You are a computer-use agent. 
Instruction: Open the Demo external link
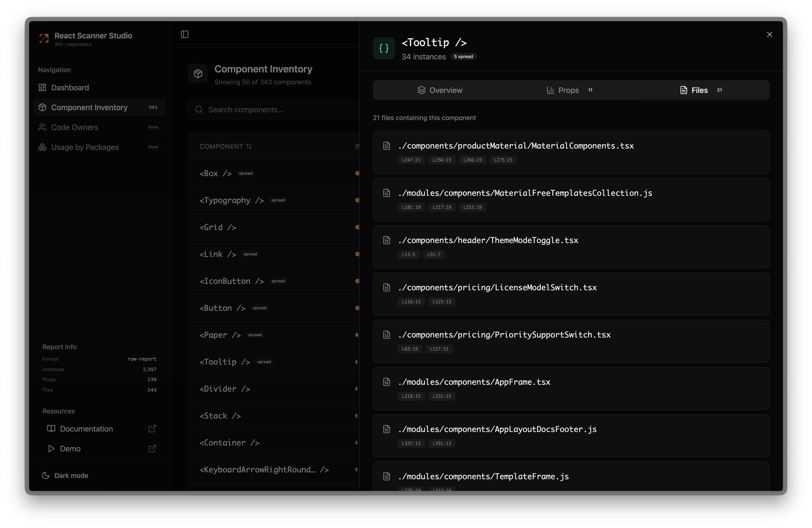coord(70,449)
